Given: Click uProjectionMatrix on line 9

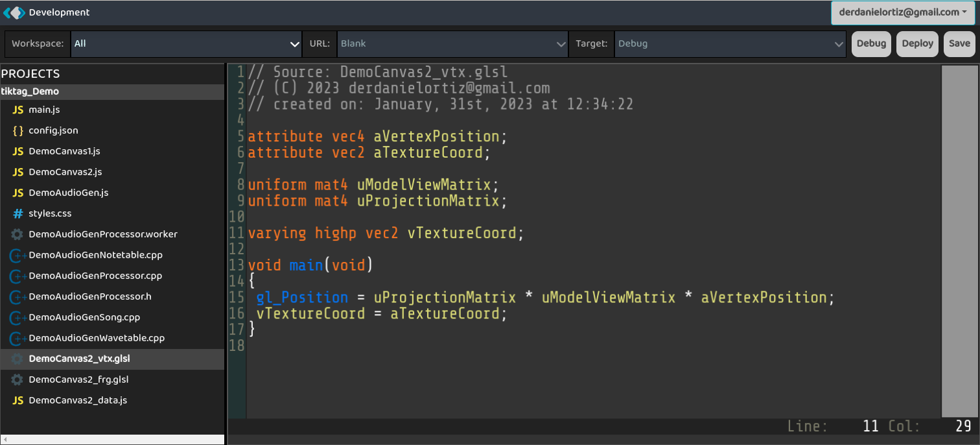Looking at the screenshot, I should pos(428,201).
